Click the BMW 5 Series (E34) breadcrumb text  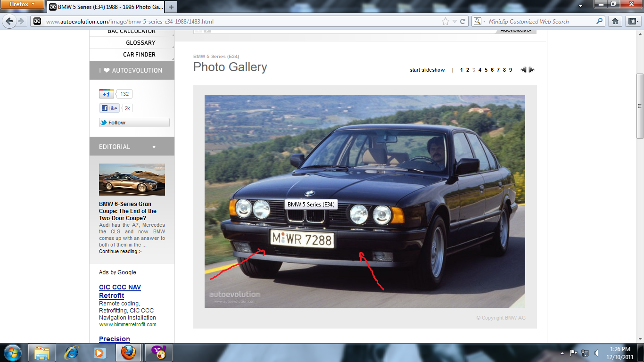216,57
